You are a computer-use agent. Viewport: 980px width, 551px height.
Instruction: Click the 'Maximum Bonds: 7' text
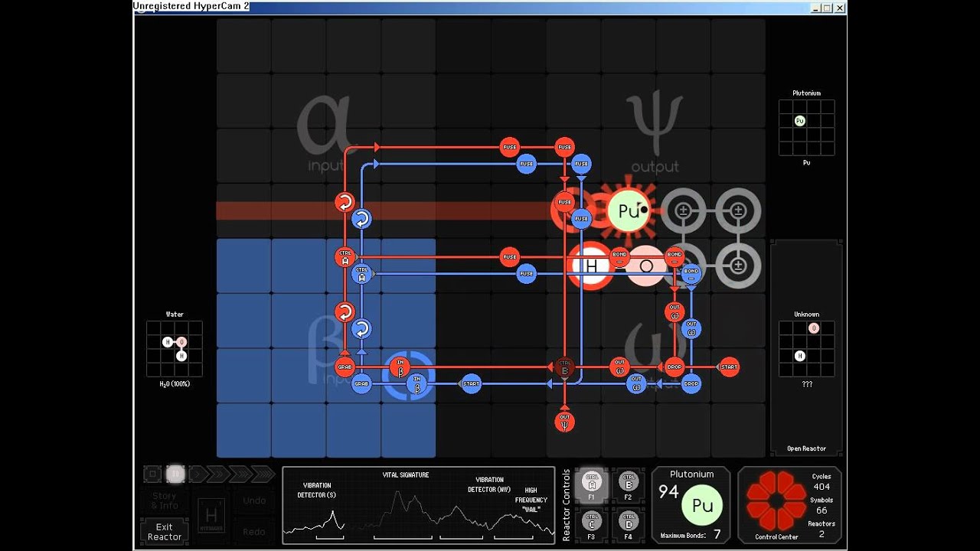pyautogui.click(x=691, y=535)
